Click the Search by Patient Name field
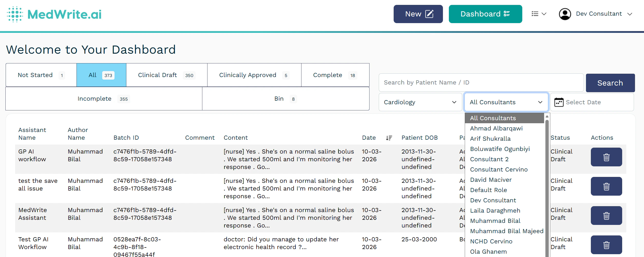 [x=481, y=82]
